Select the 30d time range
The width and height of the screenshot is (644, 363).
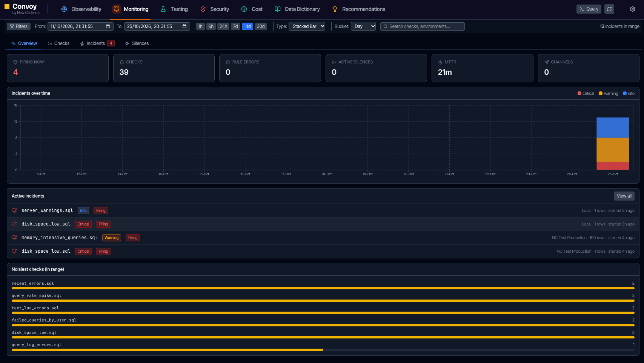pyautogui.click(x=261, y=26)
